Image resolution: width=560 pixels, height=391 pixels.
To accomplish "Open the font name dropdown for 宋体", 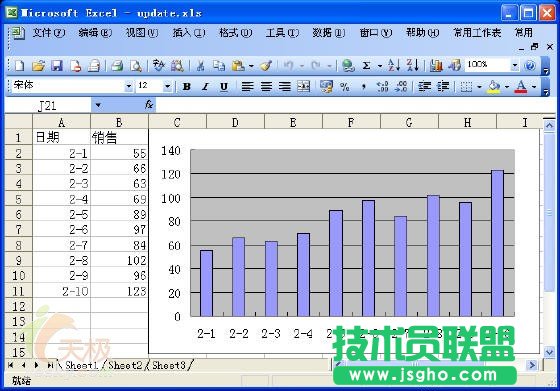I will coord(129,86).
